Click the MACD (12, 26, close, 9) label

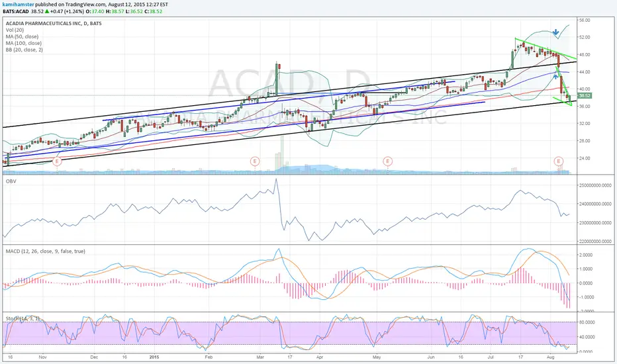[45, 251]
